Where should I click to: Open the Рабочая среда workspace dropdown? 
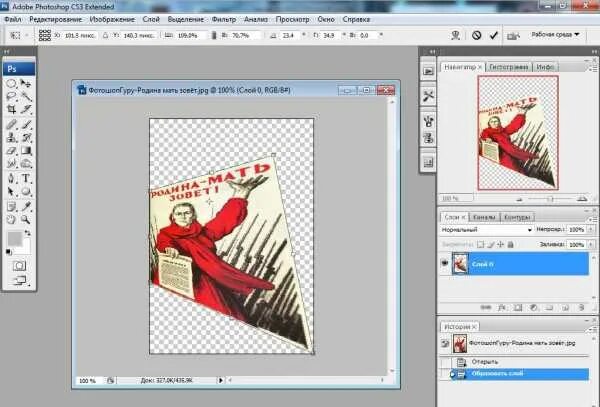[555, 34]
